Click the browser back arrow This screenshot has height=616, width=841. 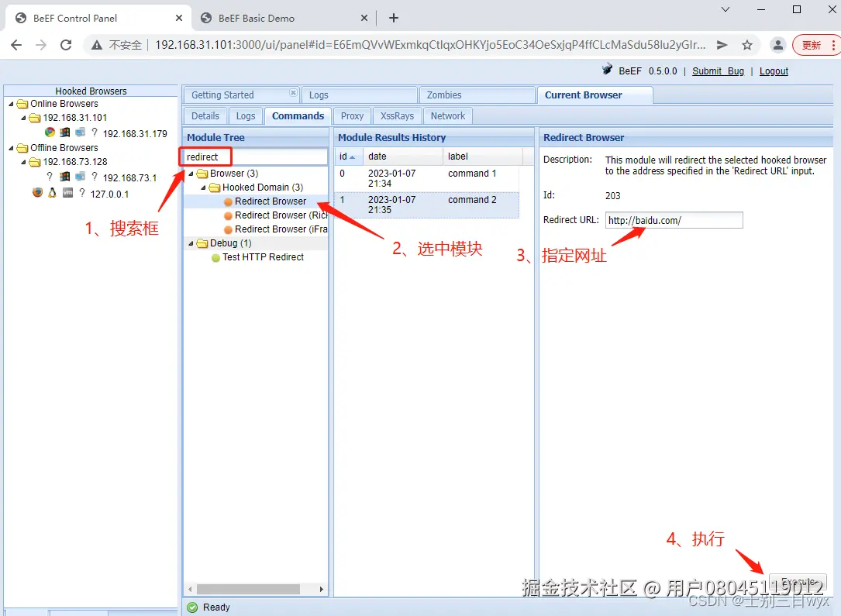coord(16,45)
